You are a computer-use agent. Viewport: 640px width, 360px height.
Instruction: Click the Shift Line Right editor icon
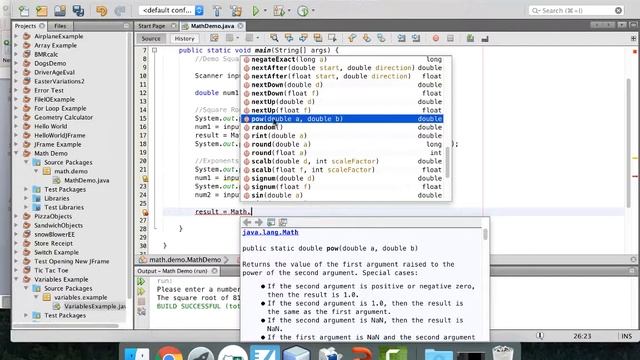point(416,38)
